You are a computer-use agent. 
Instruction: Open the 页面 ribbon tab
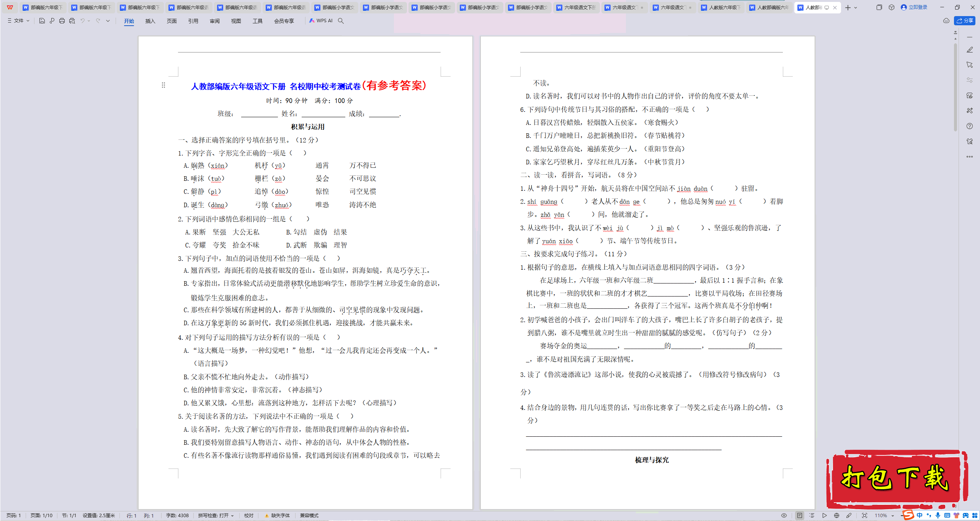(x=171, y=21)
